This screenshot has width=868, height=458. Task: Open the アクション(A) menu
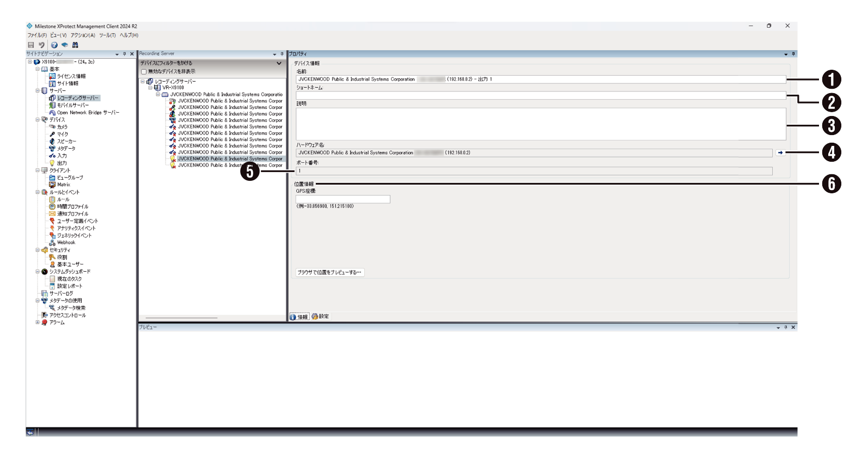pyautogui.click(x=83, y=35)
